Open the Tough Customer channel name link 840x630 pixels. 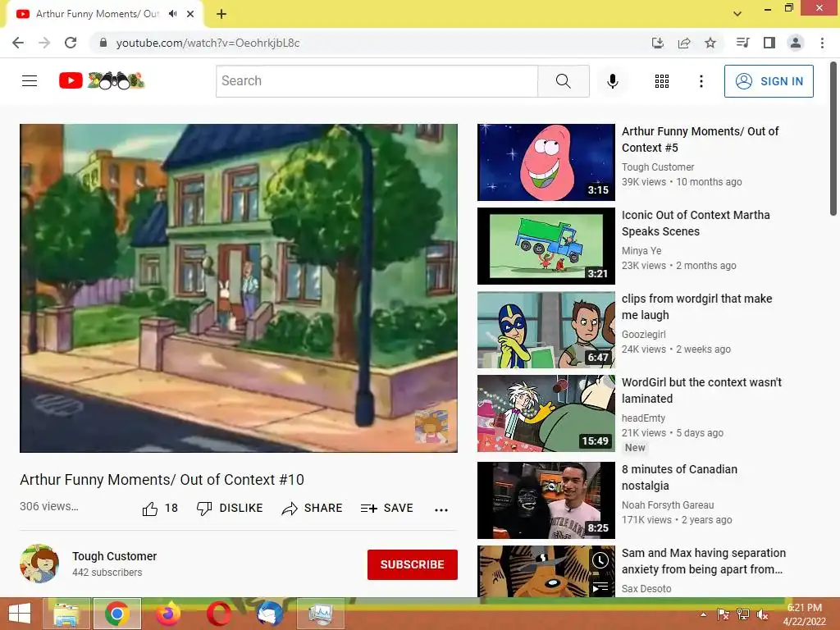coord(115,556)
